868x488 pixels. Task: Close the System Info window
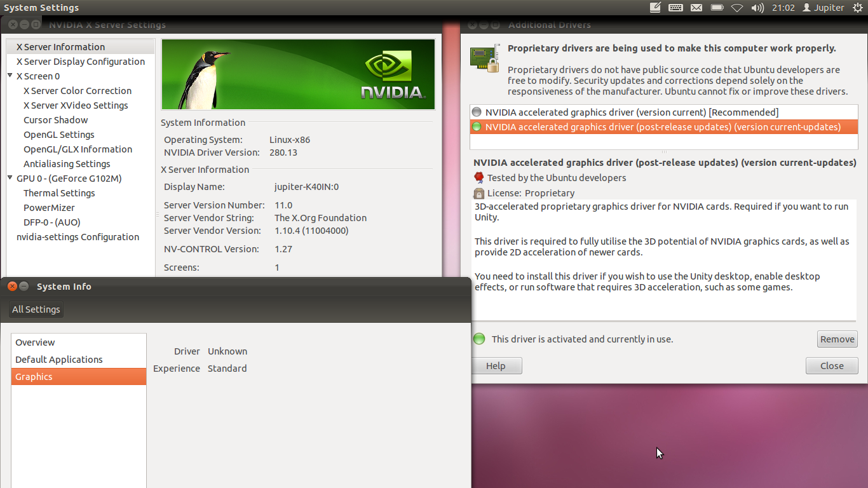tap(11, 287)
